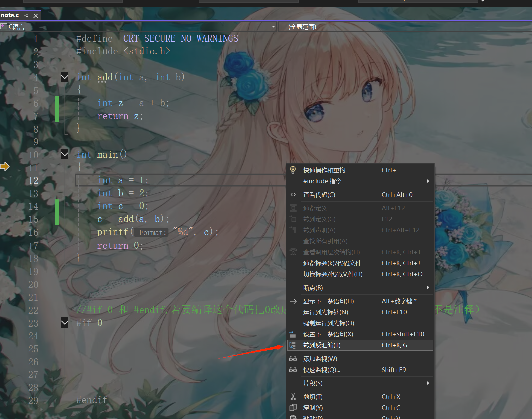Click the add function name in definition
Viewport: 532px width, 419px height.
pyautogui.click(x=105, y=77)
